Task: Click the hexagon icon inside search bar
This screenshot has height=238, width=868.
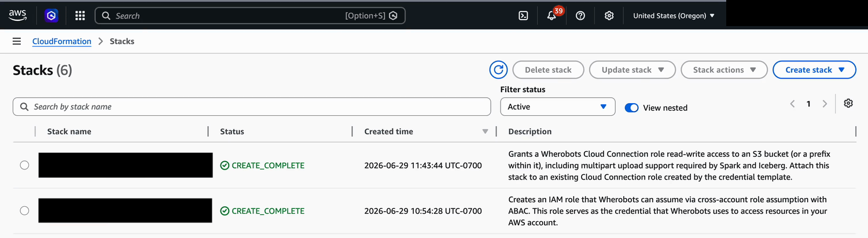Action: click(x=393, y=16)
